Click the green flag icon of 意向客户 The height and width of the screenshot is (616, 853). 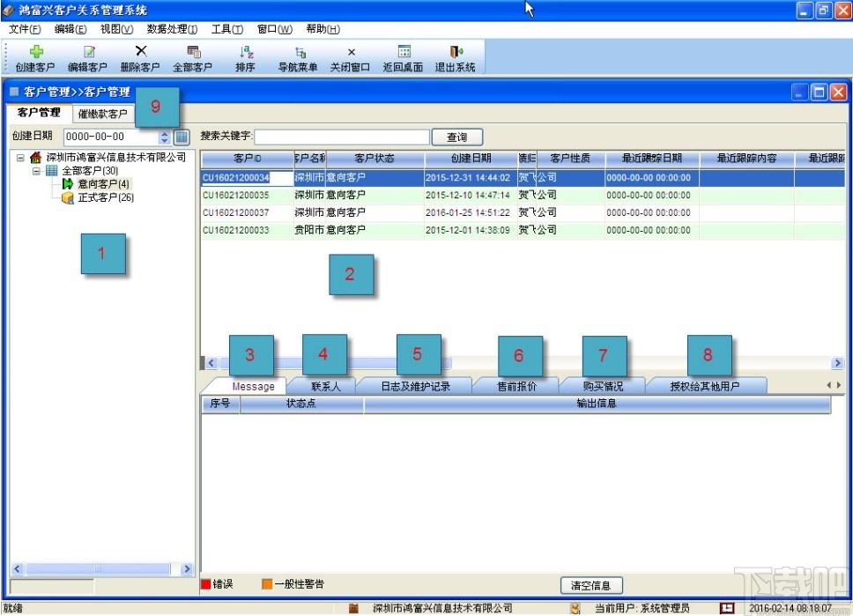[68, 184]
